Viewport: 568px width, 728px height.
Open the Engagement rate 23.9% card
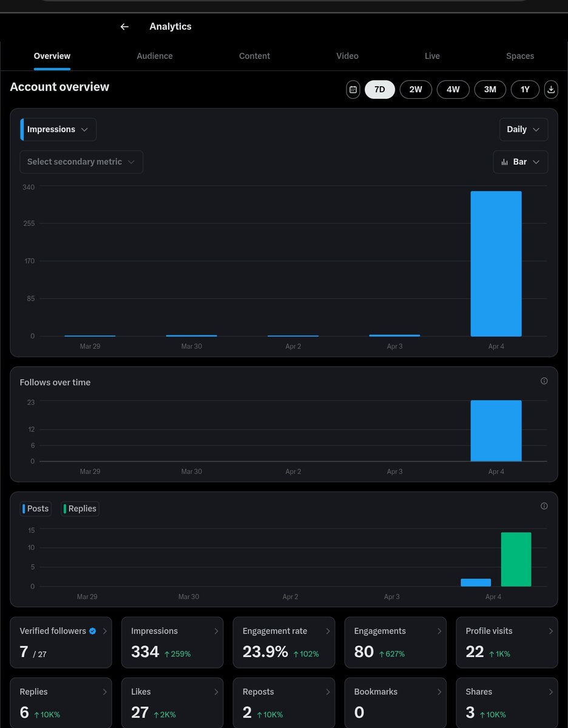pyautogui.click(x=284, y=642)
